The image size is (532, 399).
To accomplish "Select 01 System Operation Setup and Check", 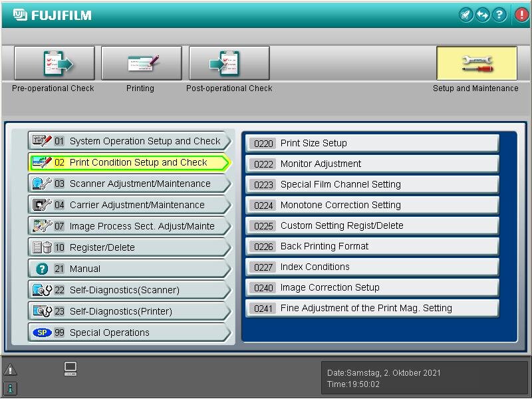I will (x=129, y=141).
